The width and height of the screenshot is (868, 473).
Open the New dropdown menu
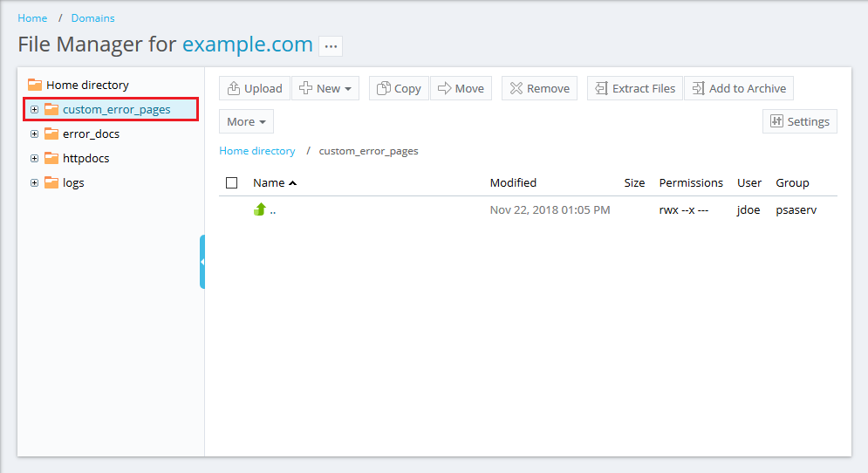coord(325,88)
